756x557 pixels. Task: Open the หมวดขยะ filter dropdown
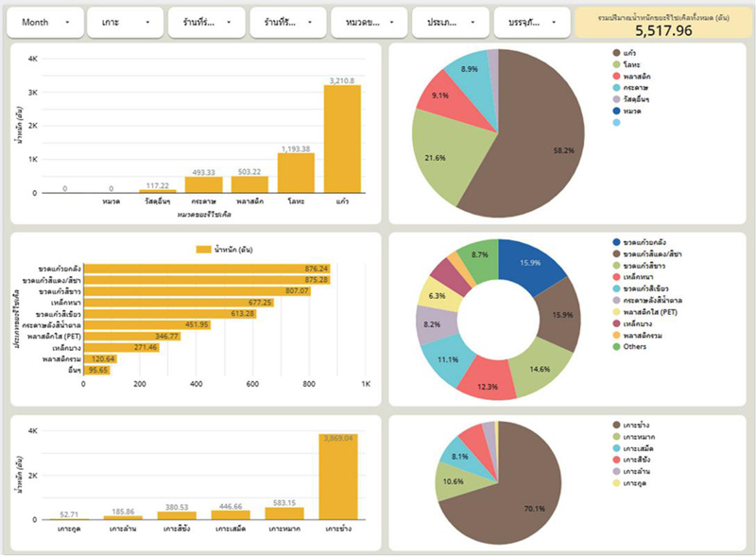coord(369,22)
